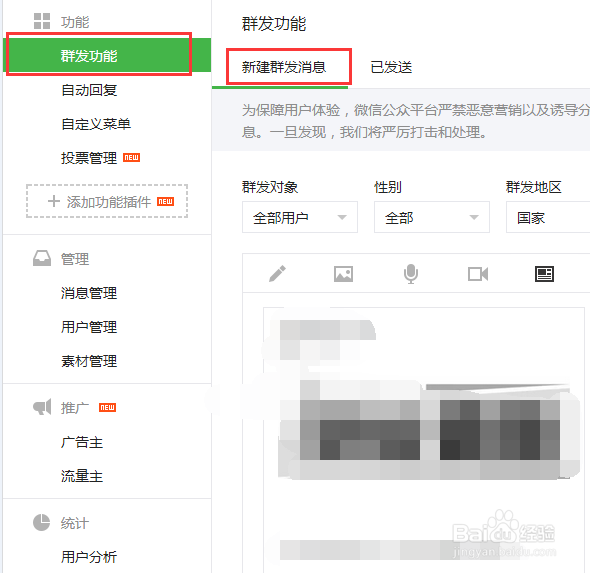Click the 管理 inbox icon
590x573 pixels.
42,258
